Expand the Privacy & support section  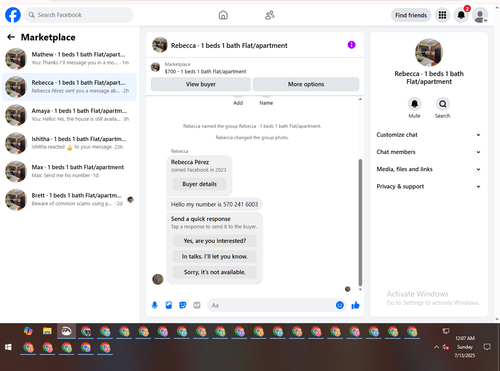pos(429,187)
